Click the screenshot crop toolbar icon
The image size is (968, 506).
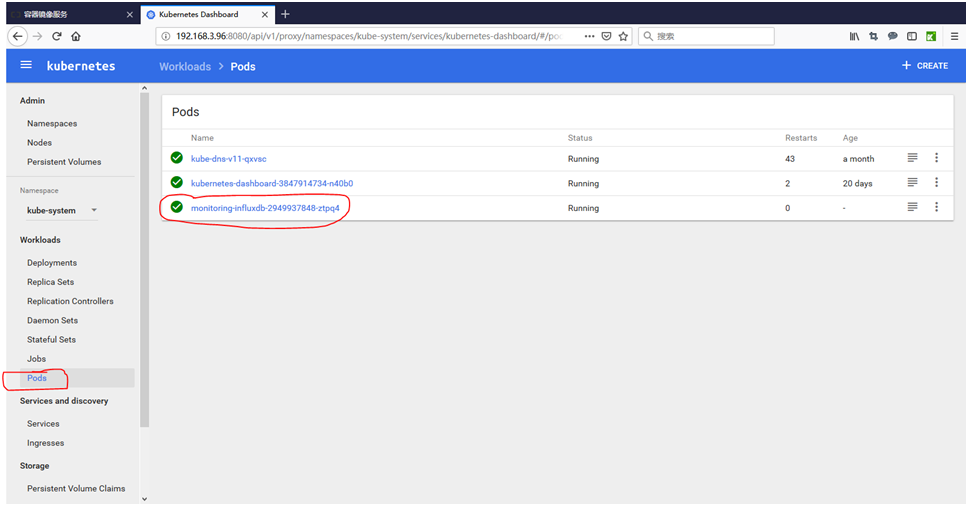874,36
